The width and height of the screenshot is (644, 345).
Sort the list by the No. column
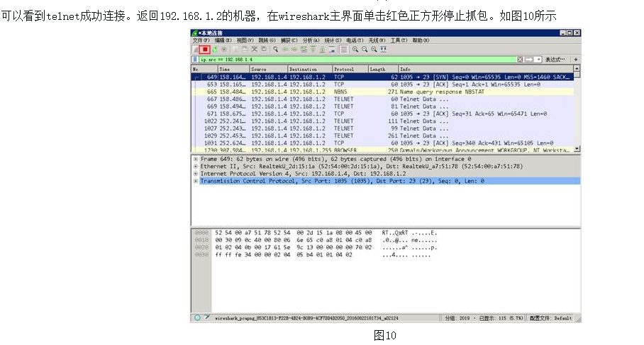coord(204,69)
